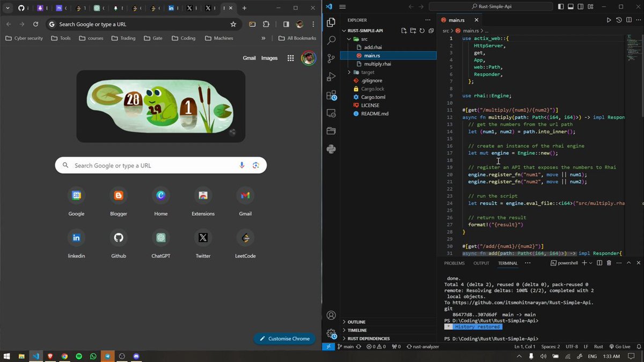Toggle the primary sidebar layout button
The height and width of the screenshot is (362, 644).
561,7
